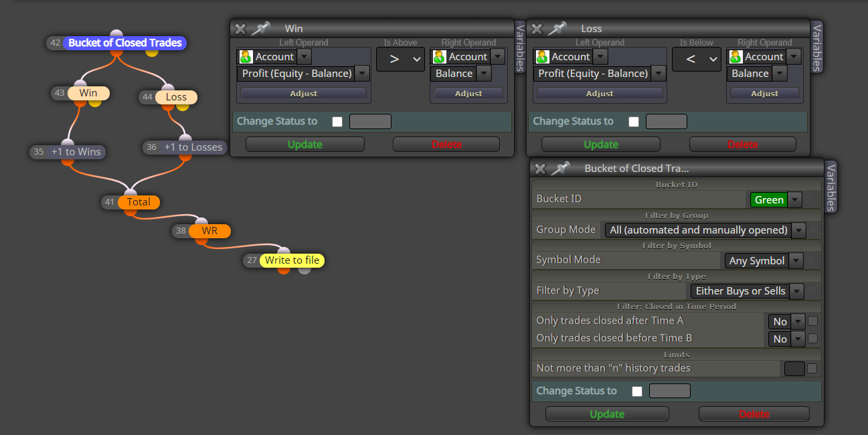This screenshot has width=868, height=435.
Task: Click Delete in the Win panel
Action: point(446,145)
